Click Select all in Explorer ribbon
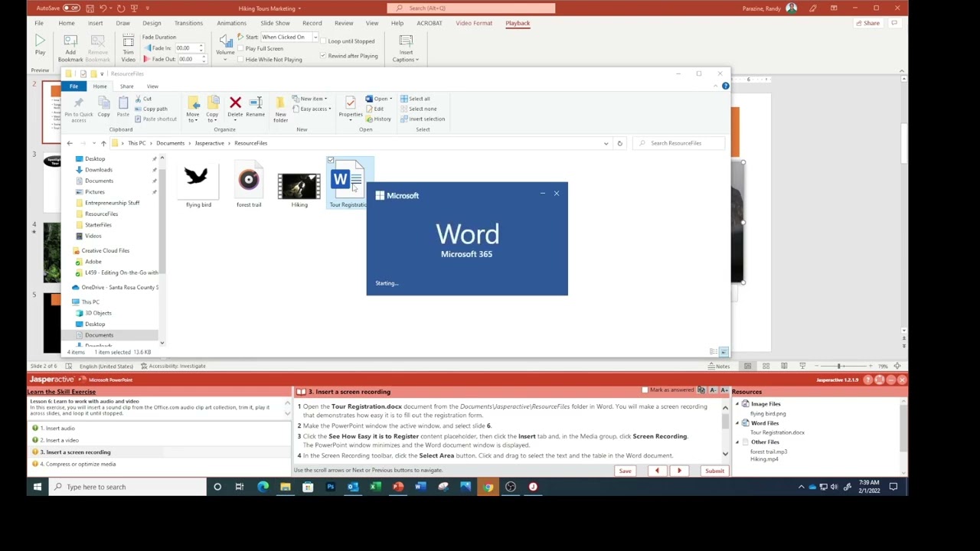The image size is (980, 551). click(x=415, y=99)
